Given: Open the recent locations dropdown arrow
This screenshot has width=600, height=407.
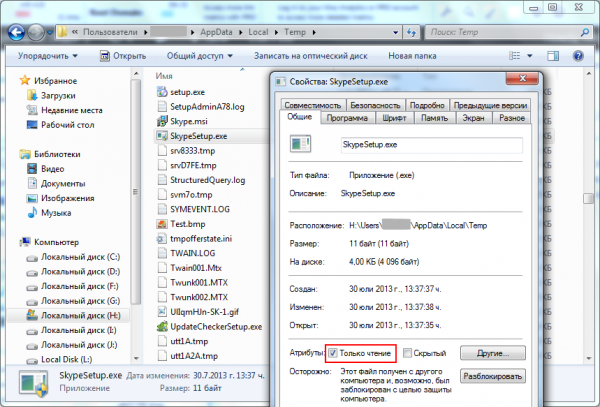Looking at the screenshot, I should [x=50, y=33].
